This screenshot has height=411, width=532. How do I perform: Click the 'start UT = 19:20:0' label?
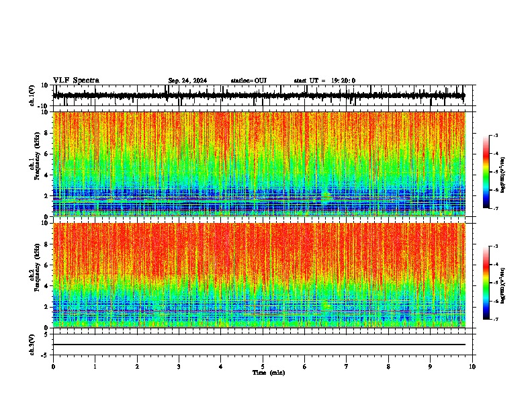click(324, 81)
